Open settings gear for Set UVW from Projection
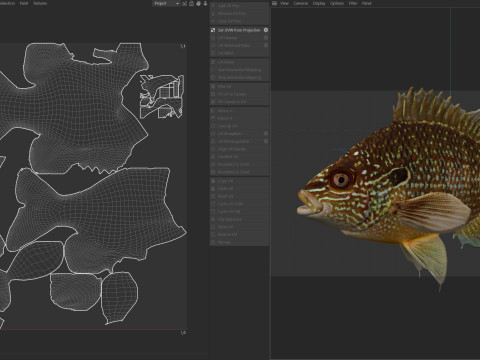The height and width of the screenshot is (360, 480). coord(266,30)
